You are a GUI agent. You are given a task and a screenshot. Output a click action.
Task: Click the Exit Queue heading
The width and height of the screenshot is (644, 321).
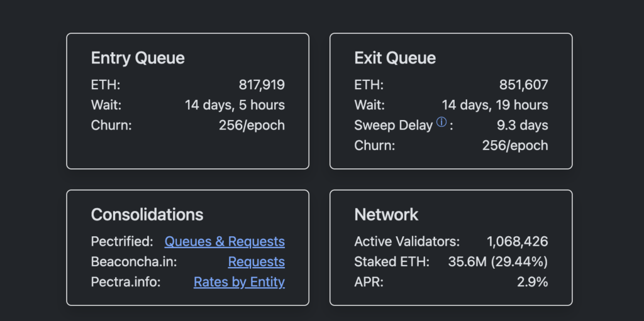point(395,58)
